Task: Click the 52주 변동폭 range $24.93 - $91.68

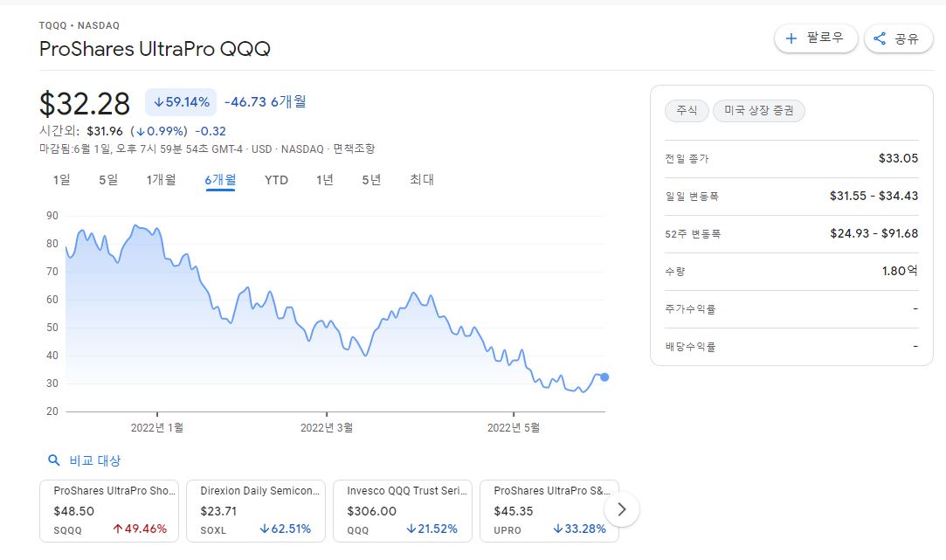Action: pos(873,233)
